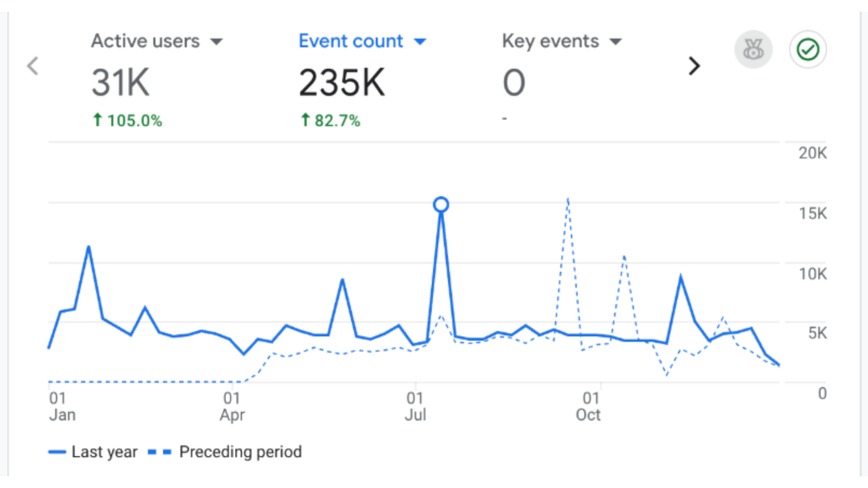Click the 31K active users value
Viewport: 868px width, 488px height.
tap(120, 83)
